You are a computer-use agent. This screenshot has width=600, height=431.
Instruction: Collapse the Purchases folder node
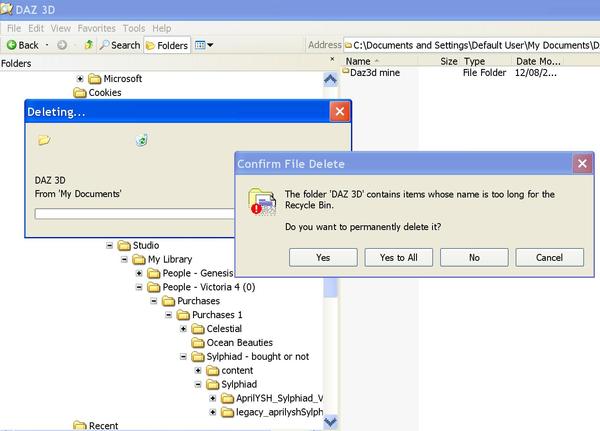coord(154,301)
